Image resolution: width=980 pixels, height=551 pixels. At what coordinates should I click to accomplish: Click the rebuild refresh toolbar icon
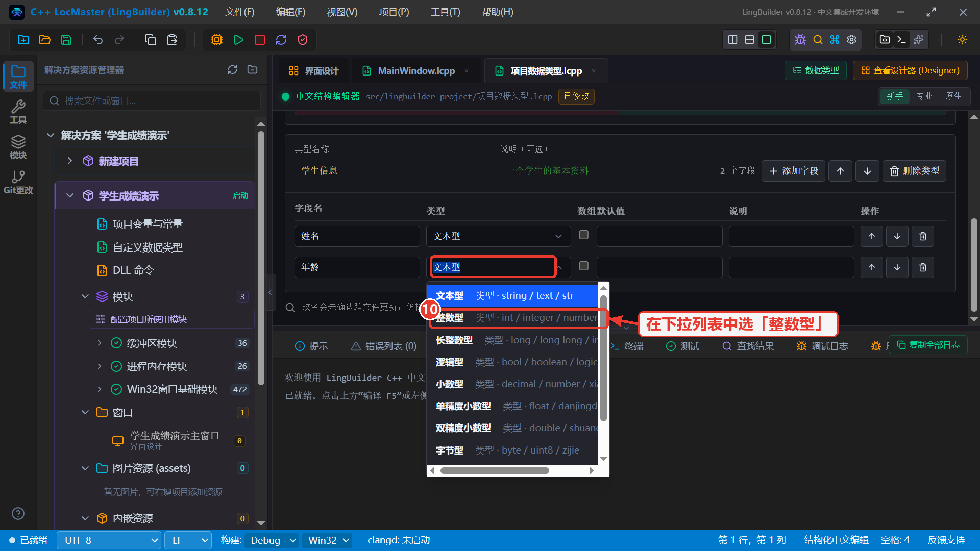pos(281,40)
